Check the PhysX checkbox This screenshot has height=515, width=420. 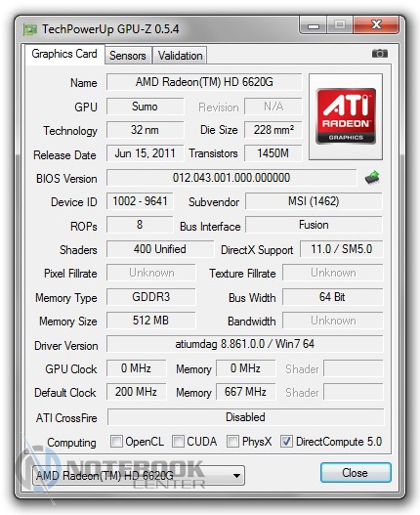[x=232, y=441]
